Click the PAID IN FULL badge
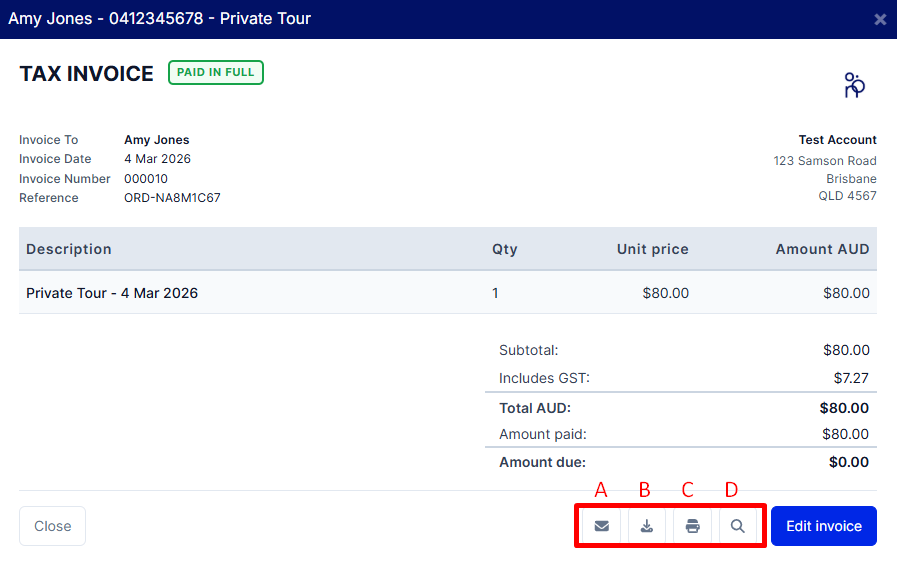 click(x=215, y=73)
